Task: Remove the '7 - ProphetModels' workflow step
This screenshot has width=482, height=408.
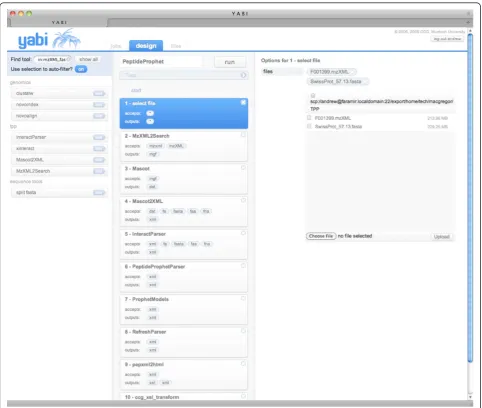Action: [243, 298]
